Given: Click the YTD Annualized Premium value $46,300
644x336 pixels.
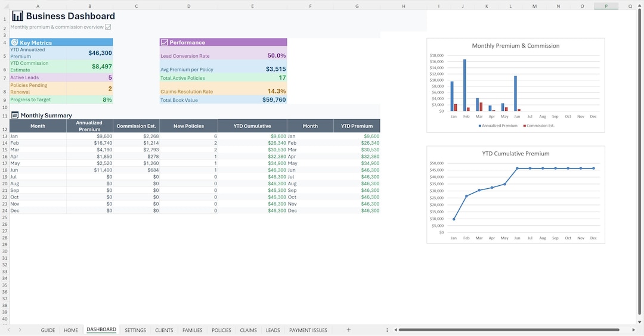Looking at the screenshot, I should pyautogui.click(x=100, y=53).
